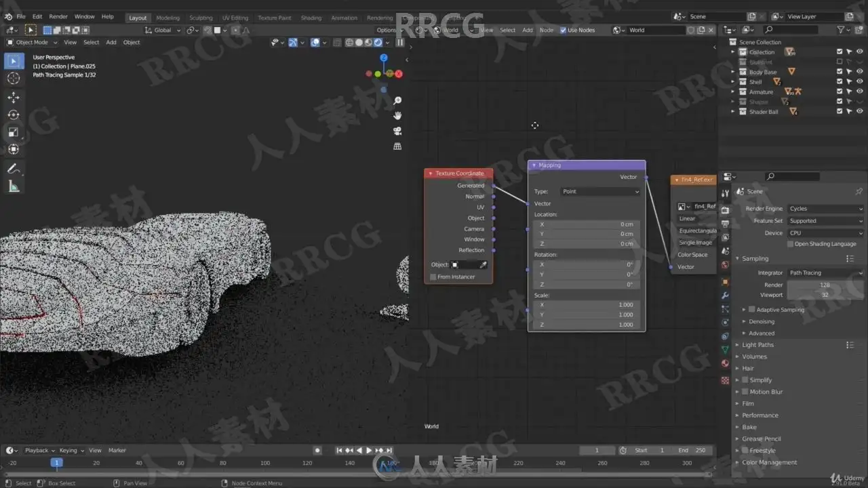
Task: Open the Output properties tab icon
Action: pos(725,224)
